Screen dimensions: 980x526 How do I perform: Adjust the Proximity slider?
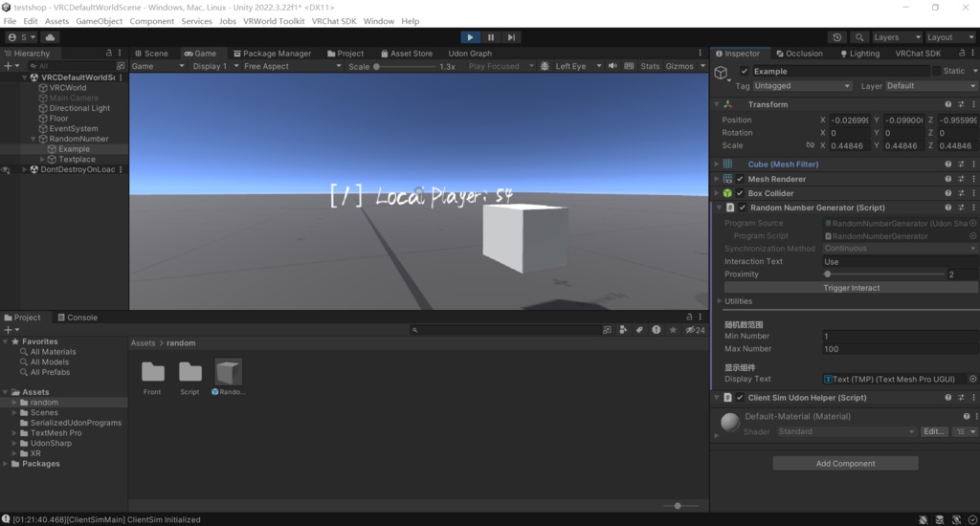click(x=885, y=274)
